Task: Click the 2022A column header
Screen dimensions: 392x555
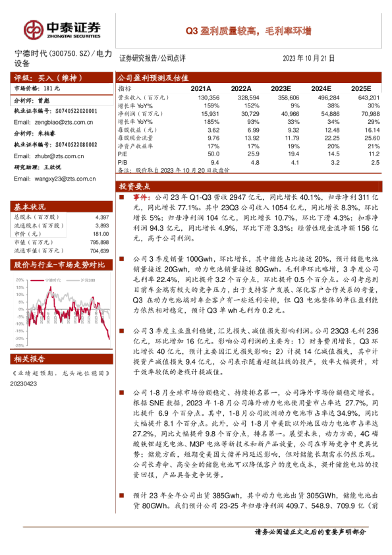Action: 241,89
